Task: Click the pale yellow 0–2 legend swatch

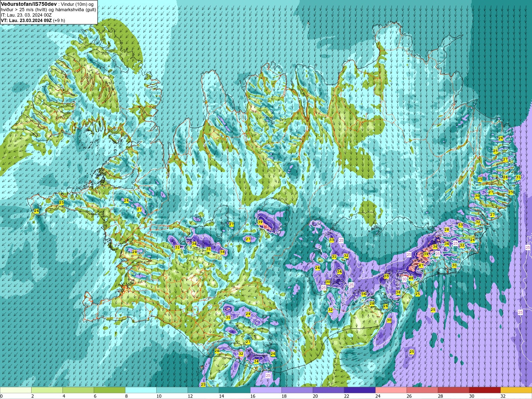Action: 16,390
